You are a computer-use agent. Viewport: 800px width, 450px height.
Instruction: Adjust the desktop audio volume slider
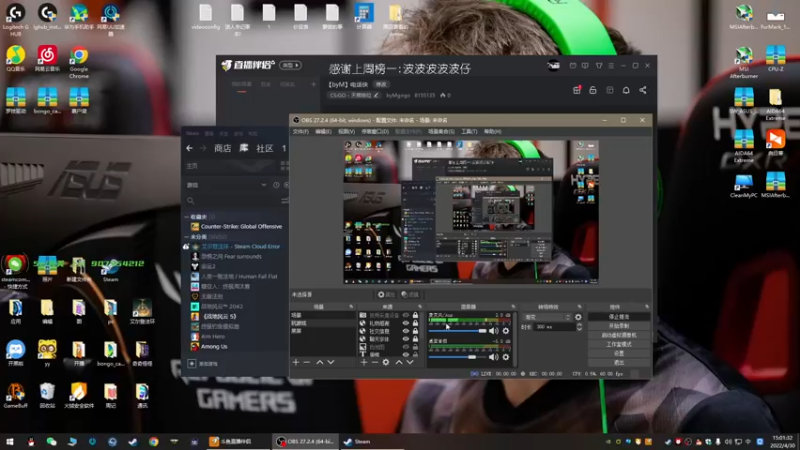click(458, 357)
